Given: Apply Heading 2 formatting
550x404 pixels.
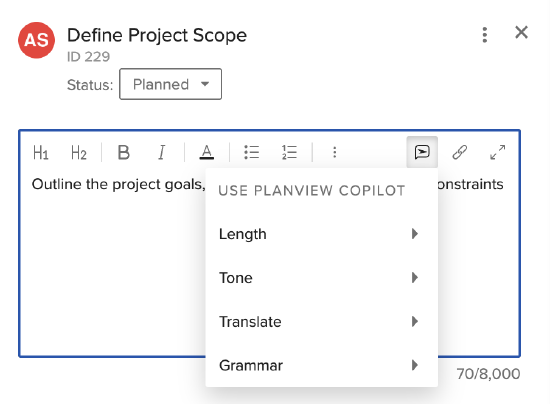Looking at the screenshot, I should point(79,153).
